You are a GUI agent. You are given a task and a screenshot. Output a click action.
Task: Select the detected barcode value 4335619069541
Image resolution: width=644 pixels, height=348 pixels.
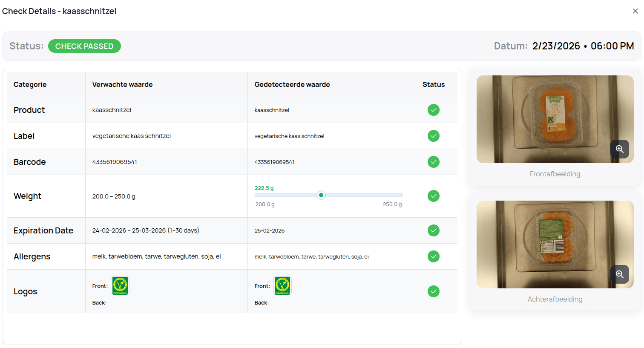click(x=274, y=162)
